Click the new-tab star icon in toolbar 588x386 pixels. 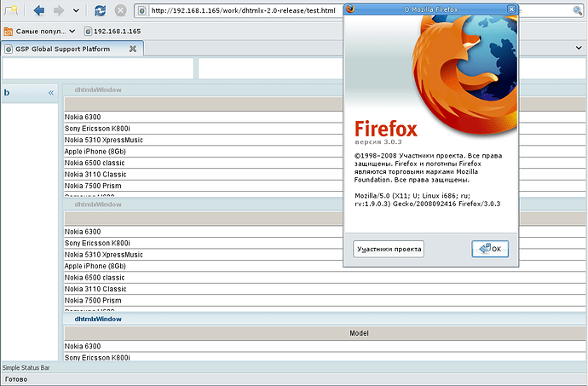point(11,10)
